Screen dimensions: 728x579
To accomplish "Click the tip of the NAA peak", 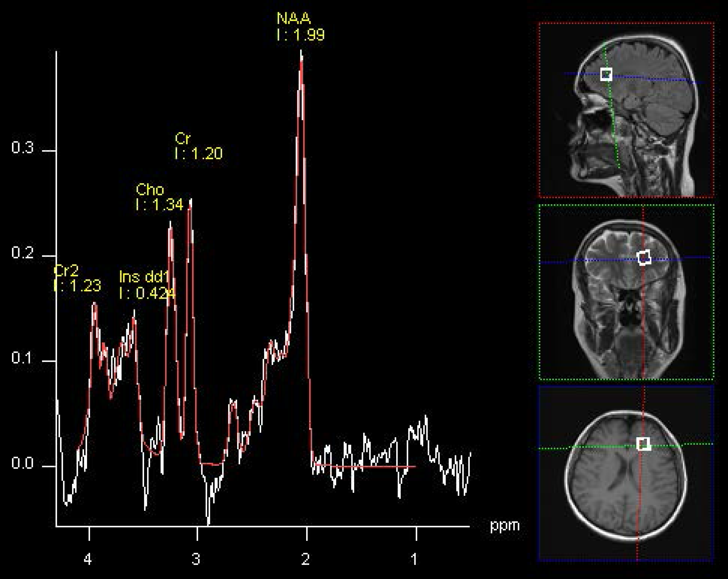I will coord(301,51).
